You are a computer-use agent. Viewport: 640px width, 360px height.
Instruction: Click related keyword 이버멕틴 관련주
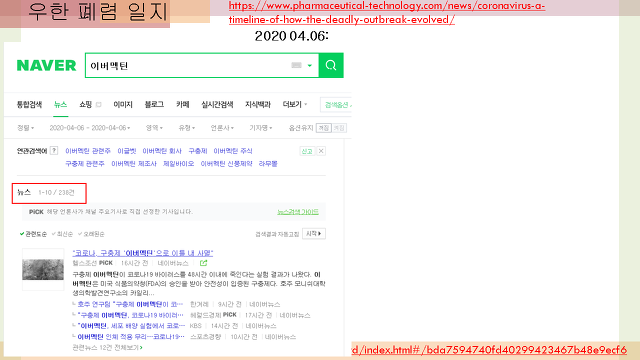coord(88,151)
